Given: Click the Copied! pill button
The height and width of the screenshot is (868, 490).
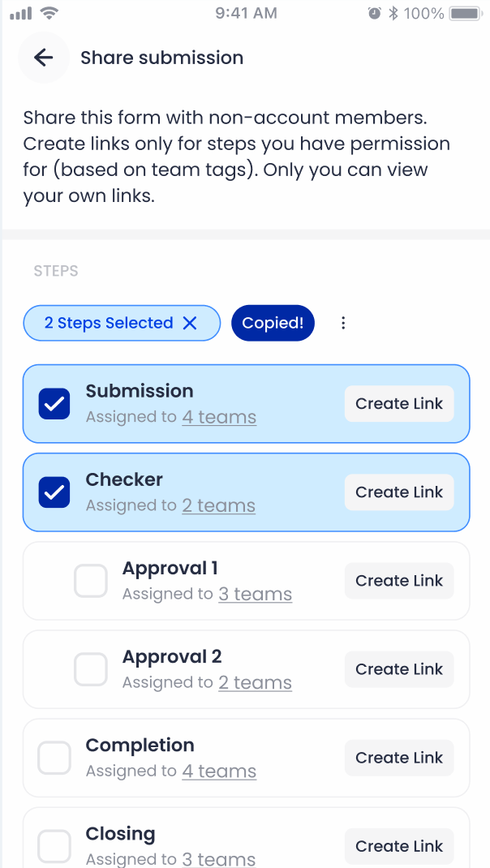Looking at the screenshot, I should click(x=273, y=323).
